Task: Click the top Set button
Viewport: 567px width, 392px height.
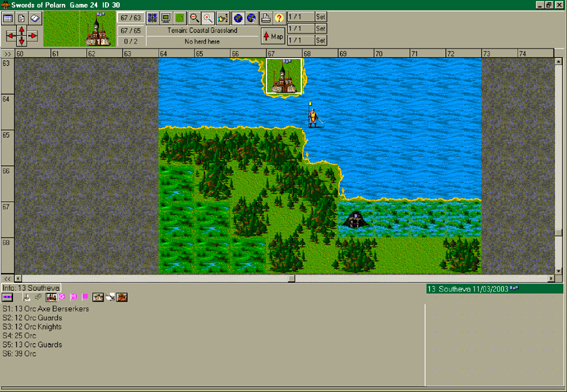Action: [x=321, y=17]
